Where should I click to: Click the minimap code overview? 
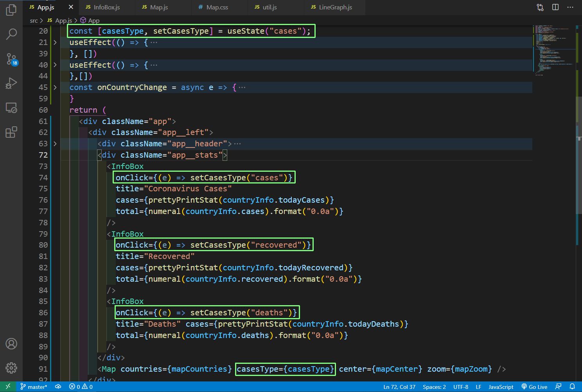tap(554, 50)
